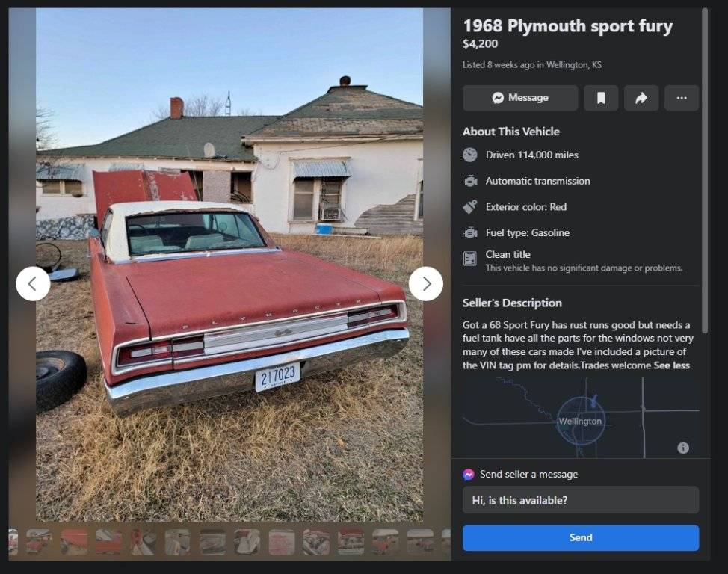Screen dimensions: 728x574
Task: Show next photo with right arrow
Action: point(426,284)
